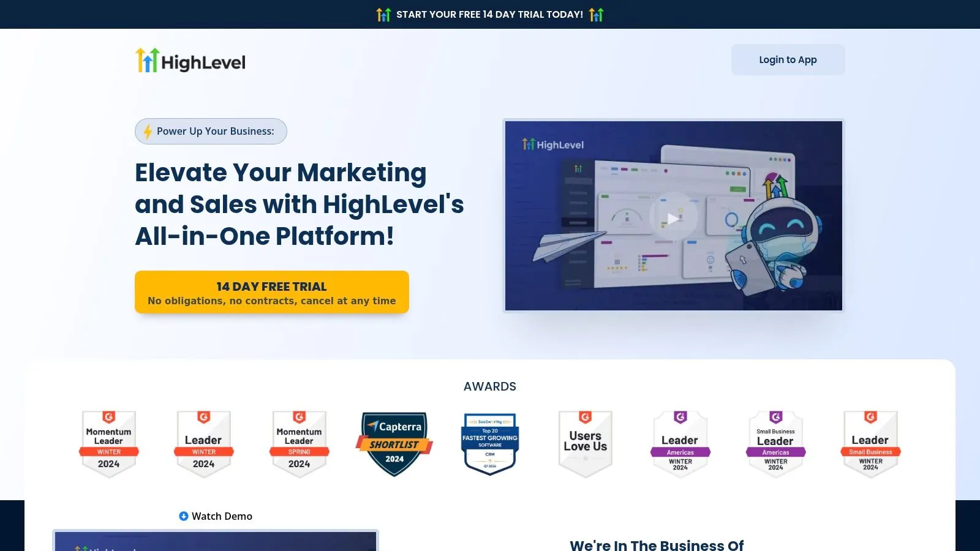The width and height of the screenshot is (980, 551).
Task: Open the Momentum Leader Winter 2024 badge
Action: point(109,444)
